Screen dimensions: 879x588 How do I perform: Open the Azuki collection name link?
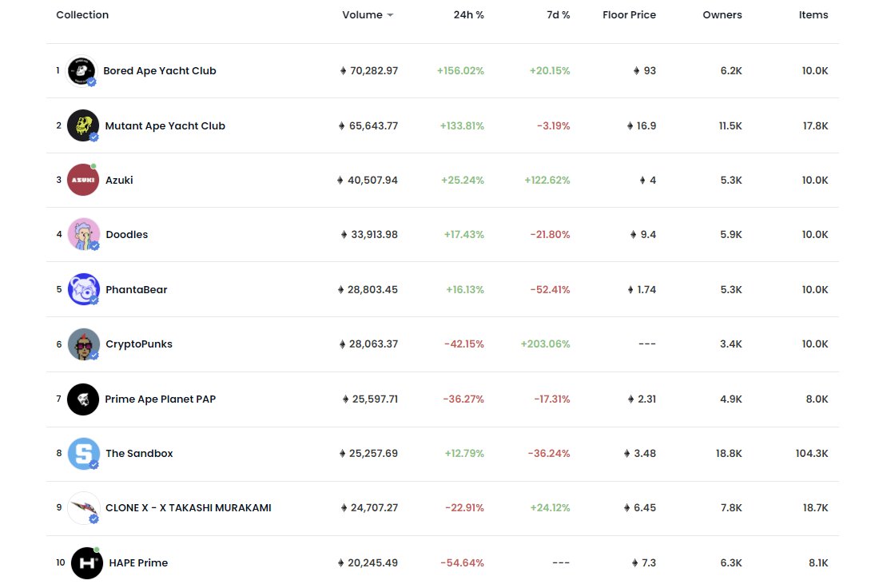tap(119, 180)
